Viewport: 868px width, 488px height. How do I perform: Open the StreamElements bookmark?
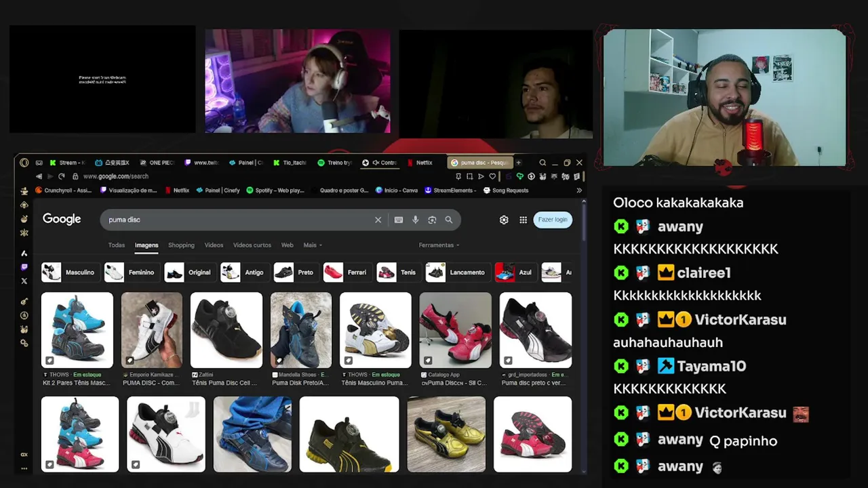click(x=449, y=190)
